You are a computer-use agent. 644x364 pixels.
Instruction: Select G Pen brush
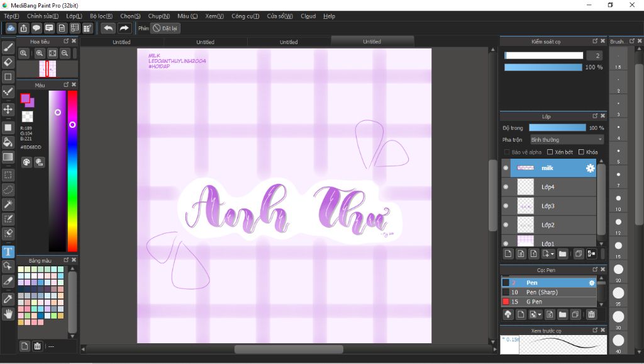548,302
